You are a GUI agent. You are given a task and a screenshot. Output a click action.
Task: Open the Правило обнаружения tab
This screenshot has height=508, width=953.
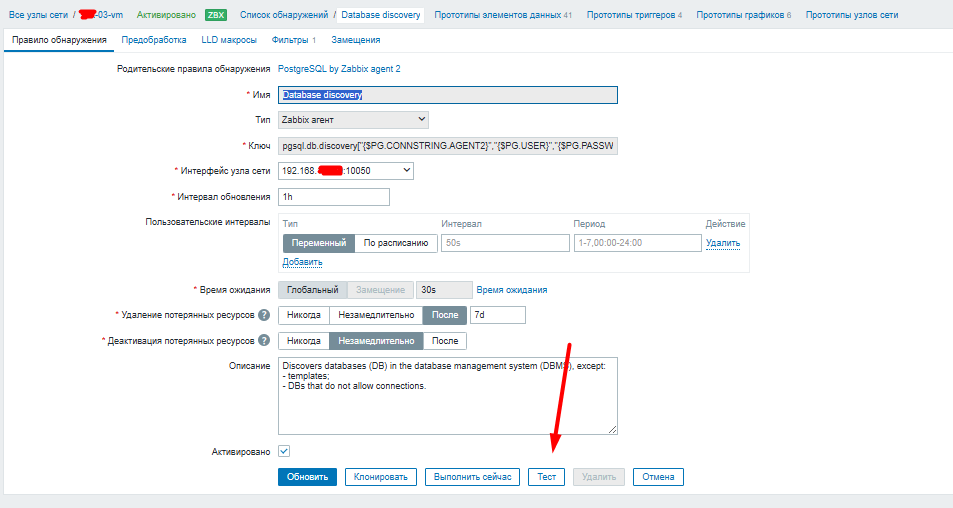59,39
